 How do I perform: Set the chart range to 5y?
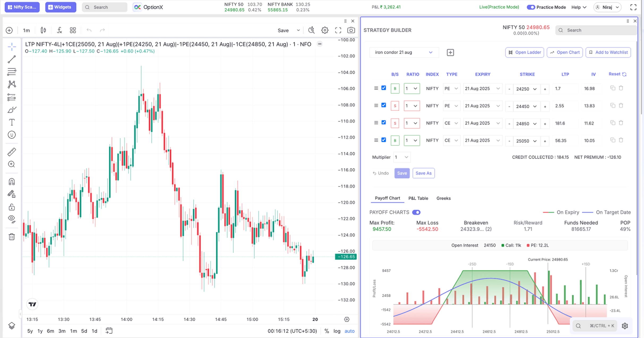coord(30,331)
